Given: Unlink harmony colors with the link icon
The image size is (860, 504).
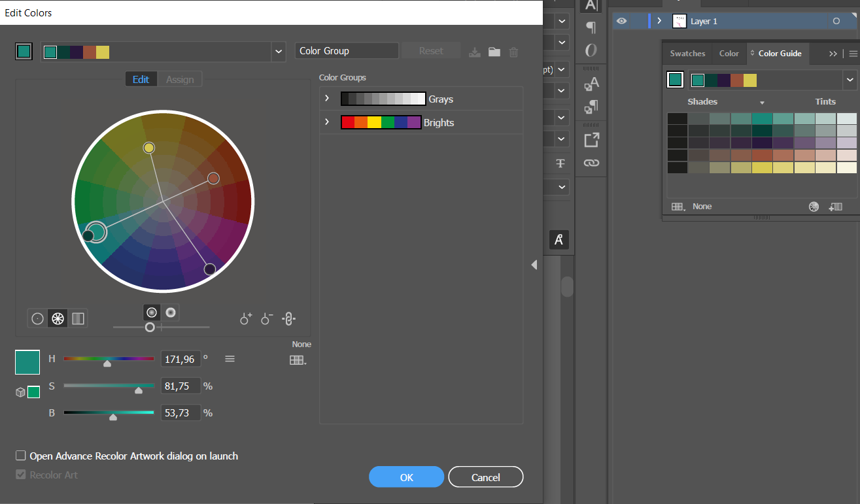Looking at the screenshot, I should pyautogui.click(x=288, y=318).
